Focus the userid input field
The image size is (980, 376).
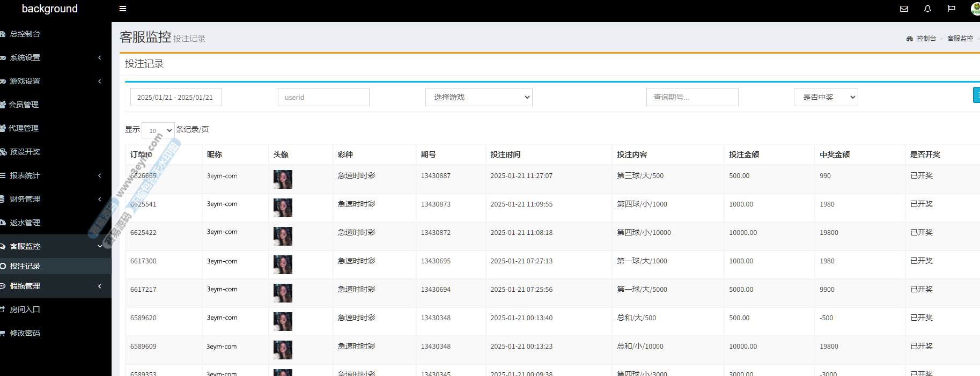pos(323,97)
